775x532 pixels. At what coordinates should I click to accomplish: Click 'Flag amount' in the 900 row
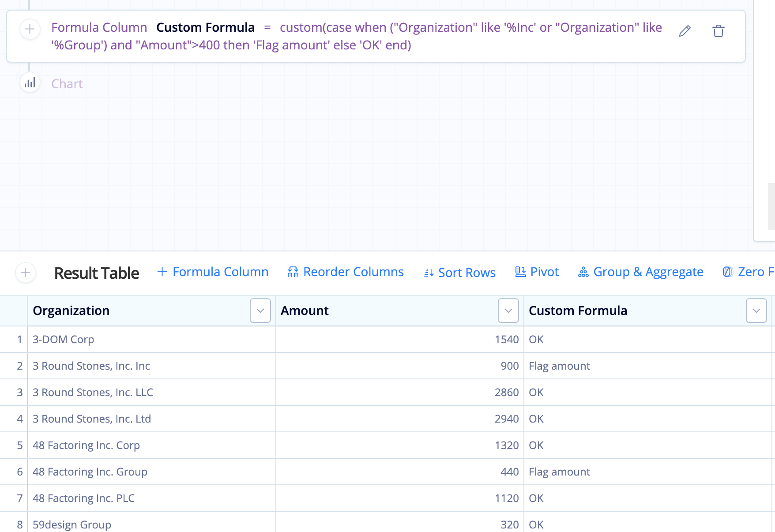(559, 366)
